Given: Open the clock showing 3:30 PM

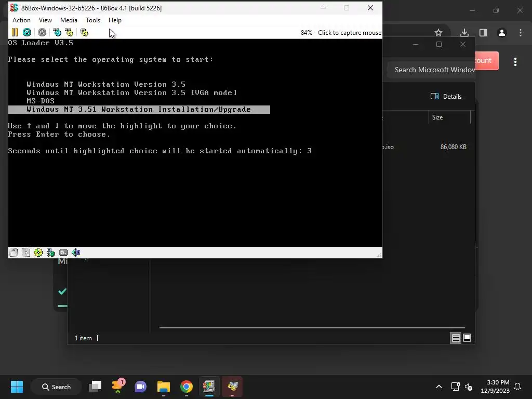Looking at the screenshot, I should point(495,387).
